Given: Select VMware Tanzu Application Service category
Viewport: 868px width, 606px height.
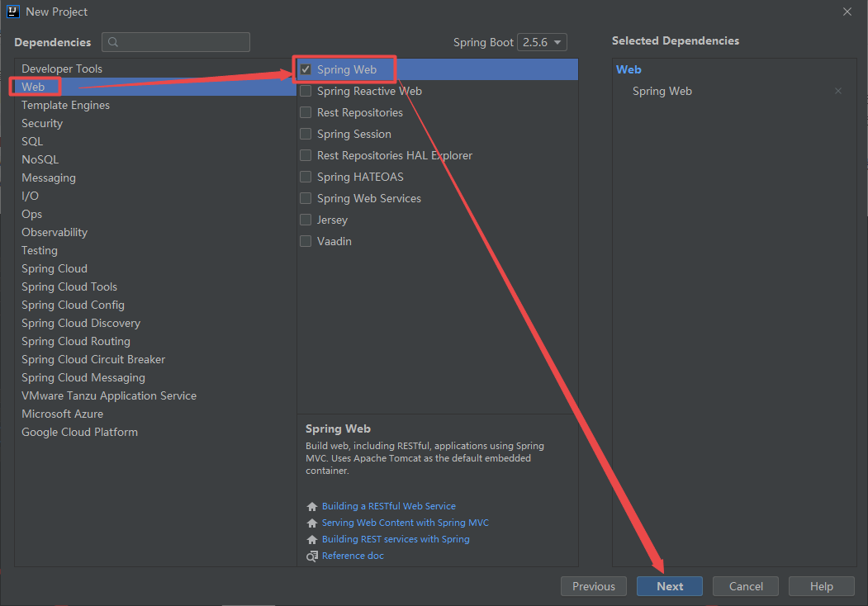Looking at the screenshot, I should (155, 395).
